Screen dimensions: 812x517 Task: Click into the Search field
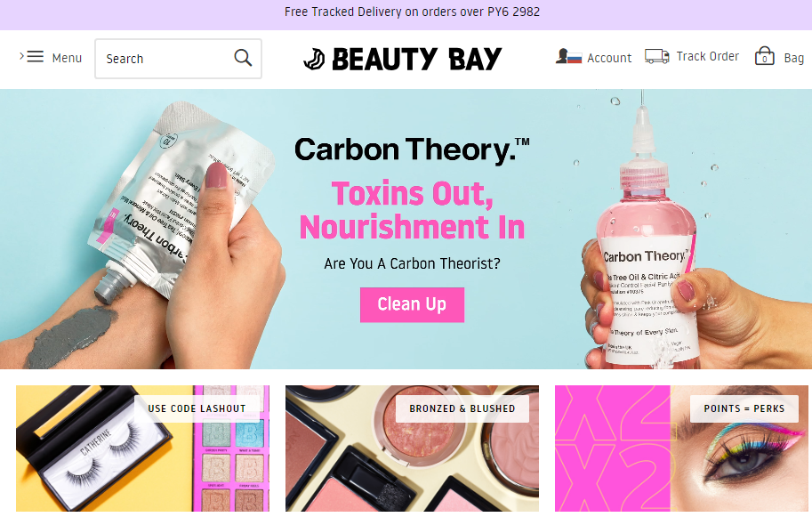[x=178, y=59]
